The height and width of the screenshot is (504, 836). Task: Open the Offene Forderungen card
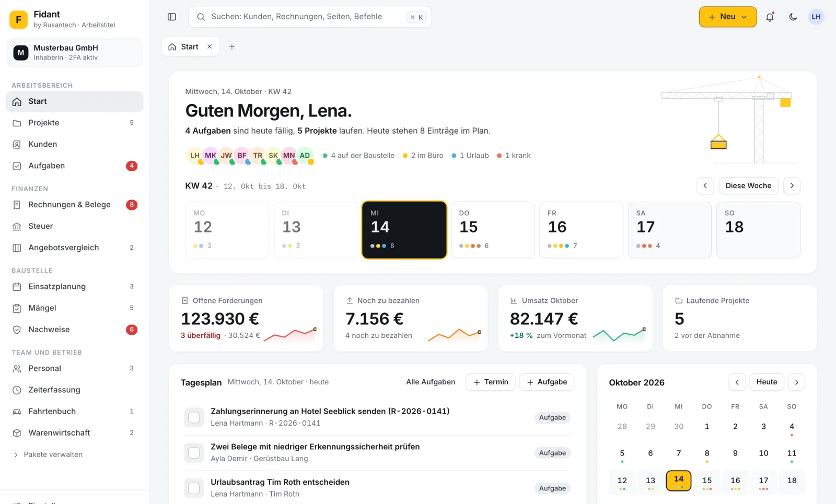(x=246, y=318)
